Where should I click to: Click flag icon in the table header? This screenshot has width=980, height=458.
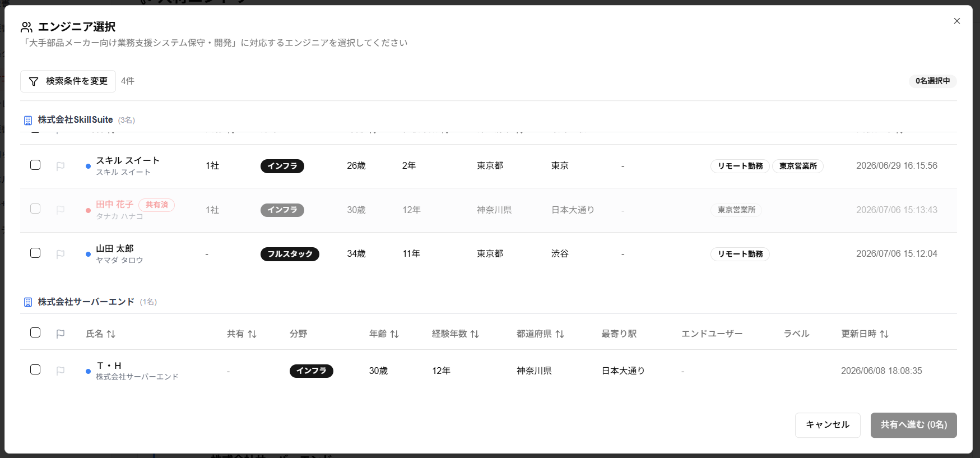(x=61, y=334)
